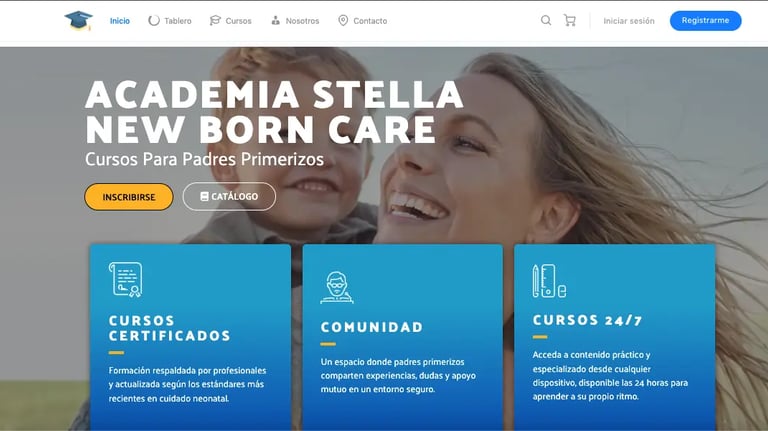
Task: Click the Iniciar sesión link
Action: click(629, 21)
